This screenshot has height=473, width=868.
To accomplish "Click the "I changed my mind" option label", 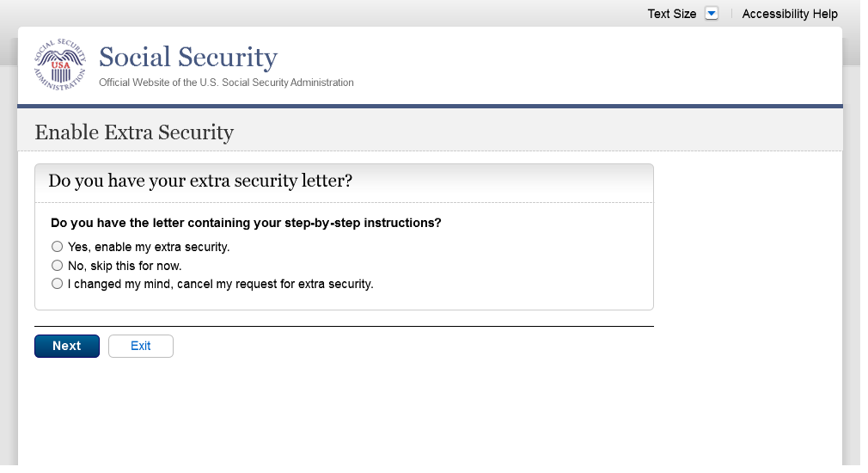I will click(220, 284).
